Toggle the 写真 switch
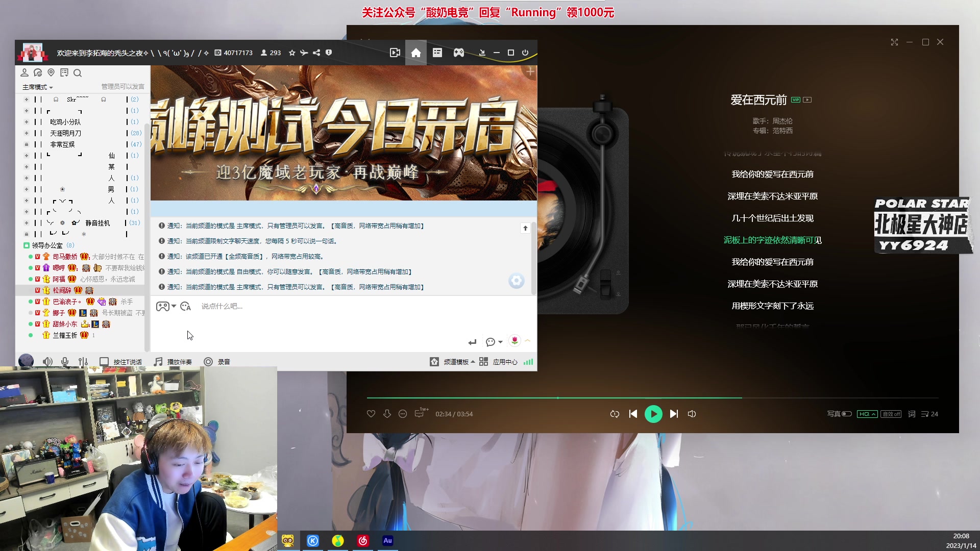This screenshot has height=551, width=980. point(846,414)
